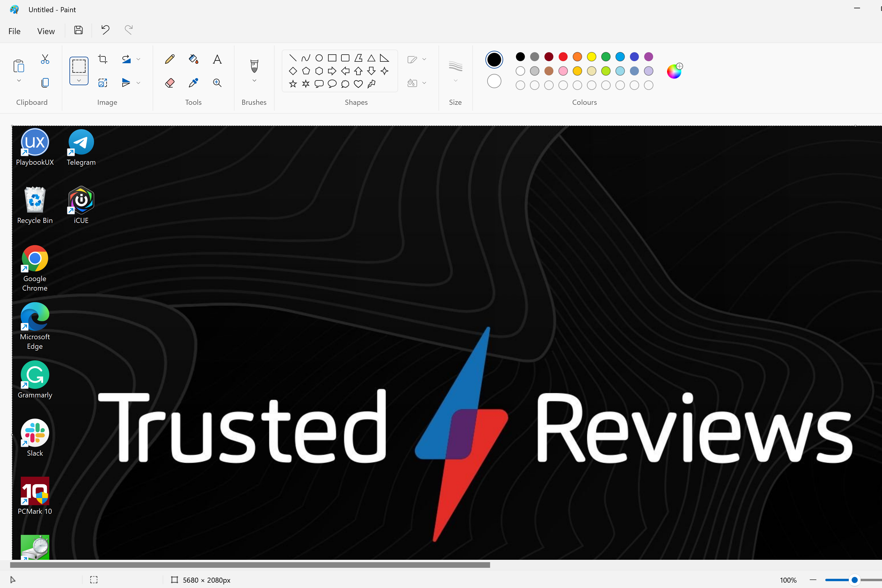This screenshot has width=882, height=588.
Task: Use the Crop image tool
Action: 103,59
